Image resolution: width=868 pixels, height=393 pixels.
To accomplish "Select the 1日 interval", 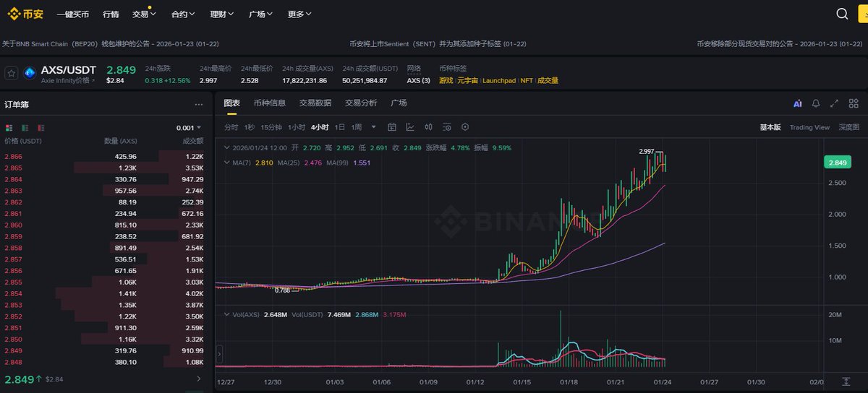I will click(340, 127).
